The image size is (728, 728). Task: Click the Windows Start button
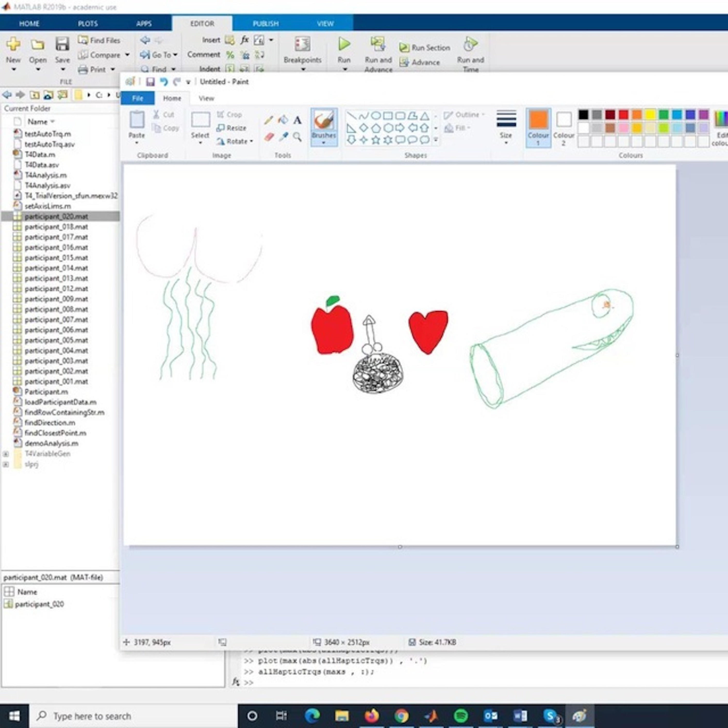coord(14,716)
